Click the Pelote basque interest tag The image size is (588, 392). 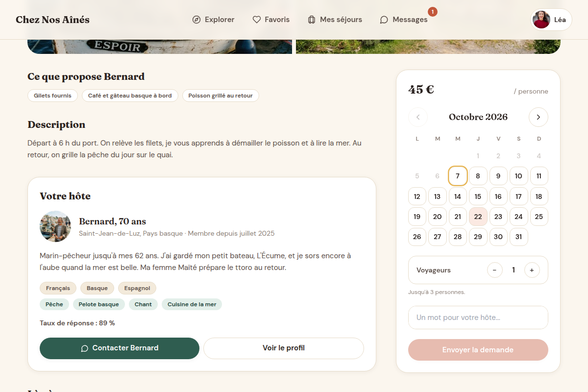[x=99, y=304]
